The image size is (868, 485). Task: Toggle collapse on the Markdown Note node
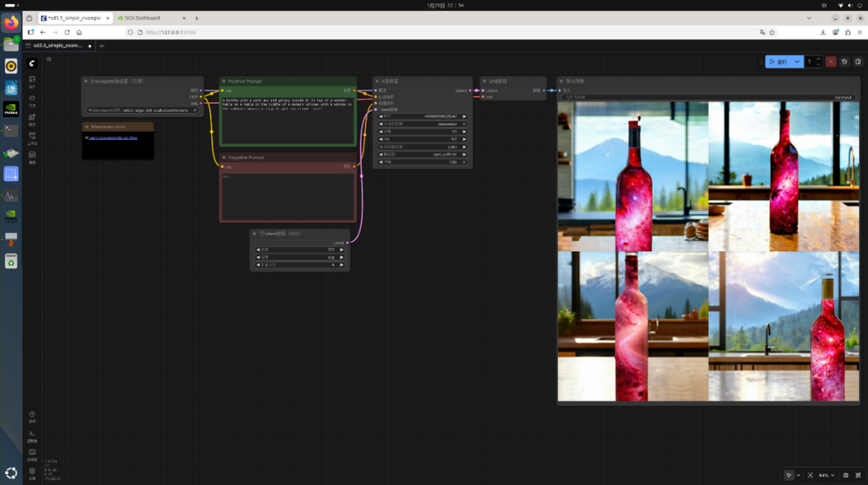[86, 127]
